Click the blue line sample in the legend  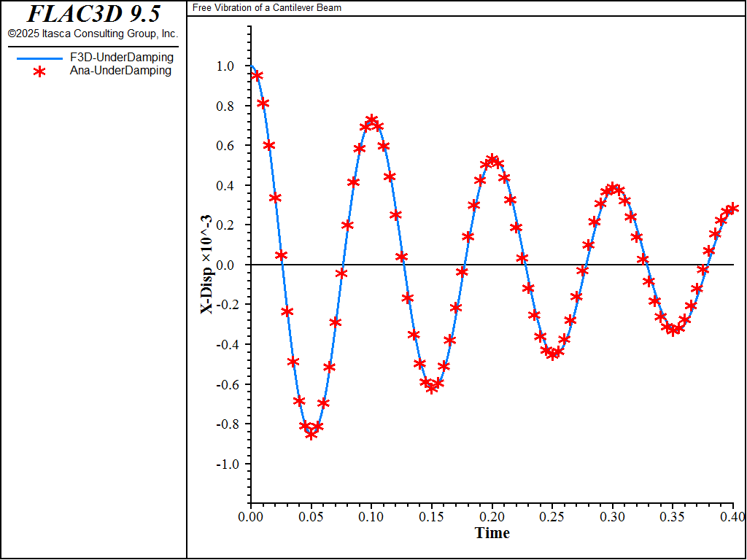pyautogui.click(x=39, y=58)
